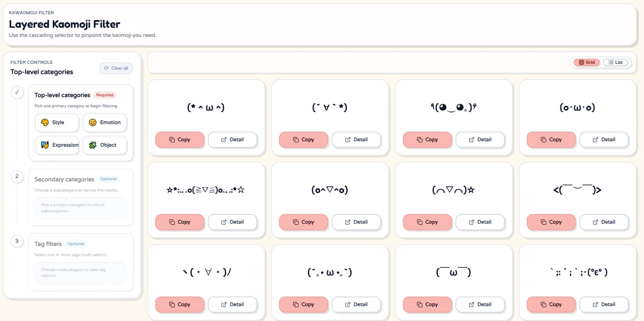Open the tag filters options selector
Viewport: 644px width, 321px height.
81,272
